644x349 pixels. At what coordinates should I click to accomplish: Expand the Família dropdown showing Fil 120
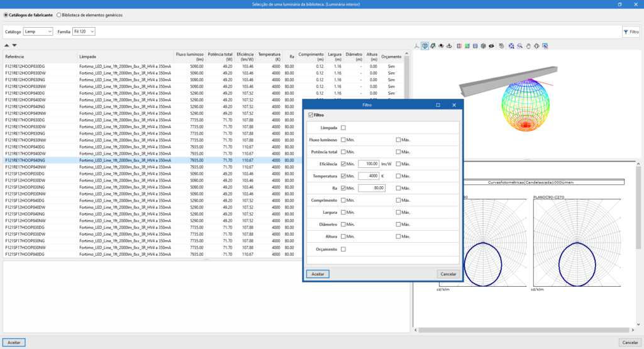tap(83, 31)
